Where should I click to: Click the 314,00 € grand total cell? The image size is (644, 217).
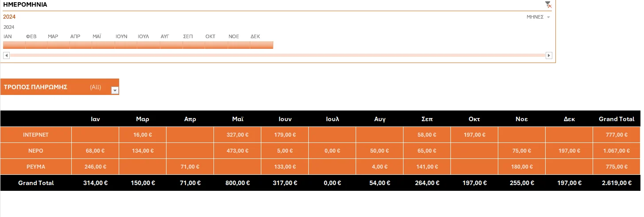click(x=95, y=183)
